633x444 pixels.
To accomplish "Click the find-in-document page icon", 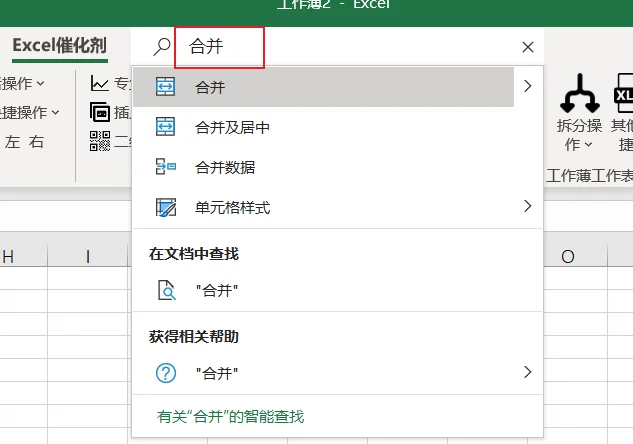I will pyautogui.click(x=166, y=290).
